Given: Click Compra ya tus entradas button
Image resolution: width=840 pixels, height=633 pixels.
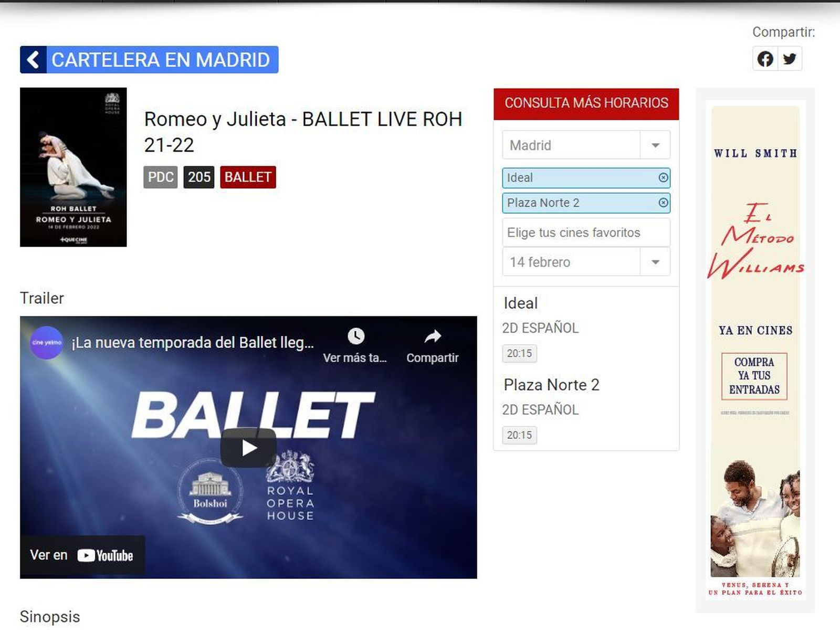Looking at the screenshot, I should [754, 376].
